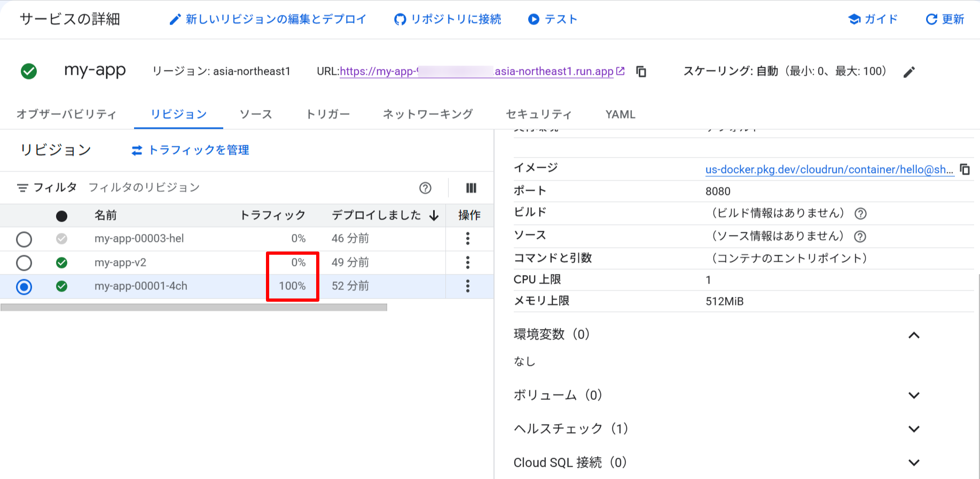
Task: Click the my-app-00001-4ch revision name
Action: 141,286
